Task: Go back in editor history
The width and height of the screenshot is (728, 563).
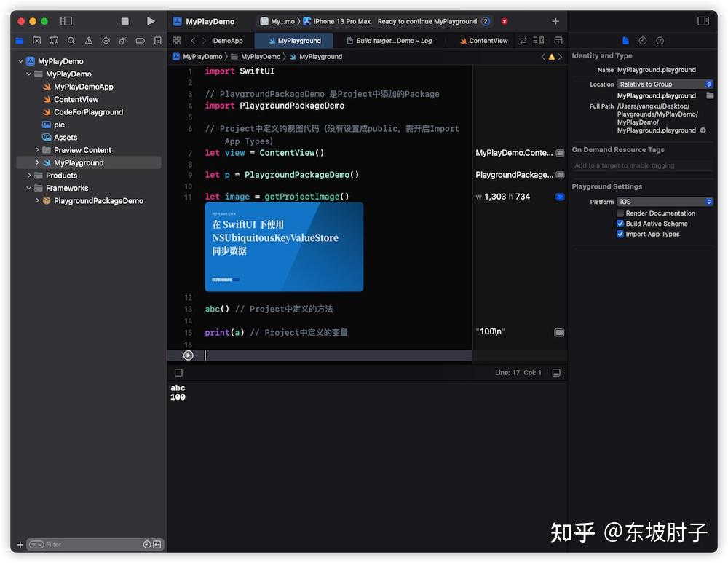Action: point(193,41)
